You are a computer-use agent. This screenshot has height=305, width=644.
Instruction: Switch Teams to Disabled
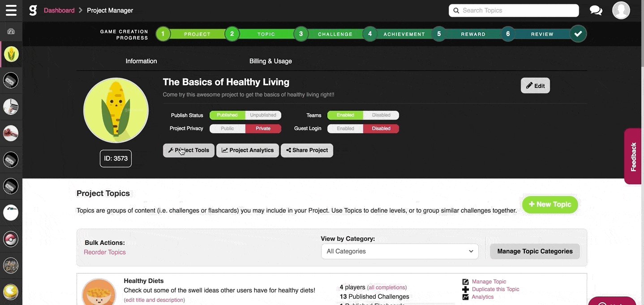coord(381,115)
